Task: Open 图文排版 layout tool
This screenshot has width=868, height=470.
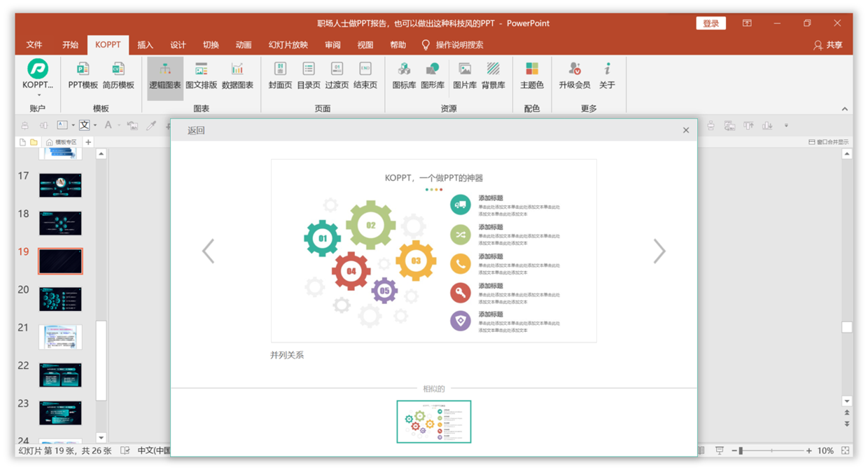Action: click(x=201, y=75)
